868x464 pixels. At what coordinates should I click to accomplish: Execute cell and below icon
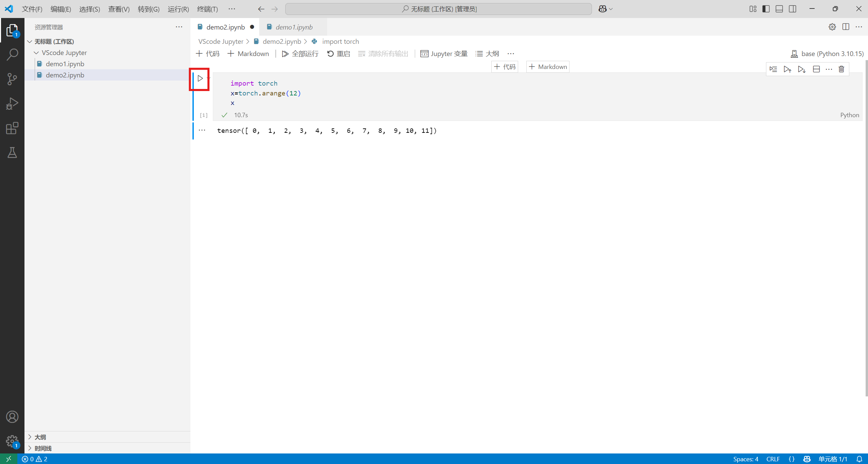tap(801, 69)
